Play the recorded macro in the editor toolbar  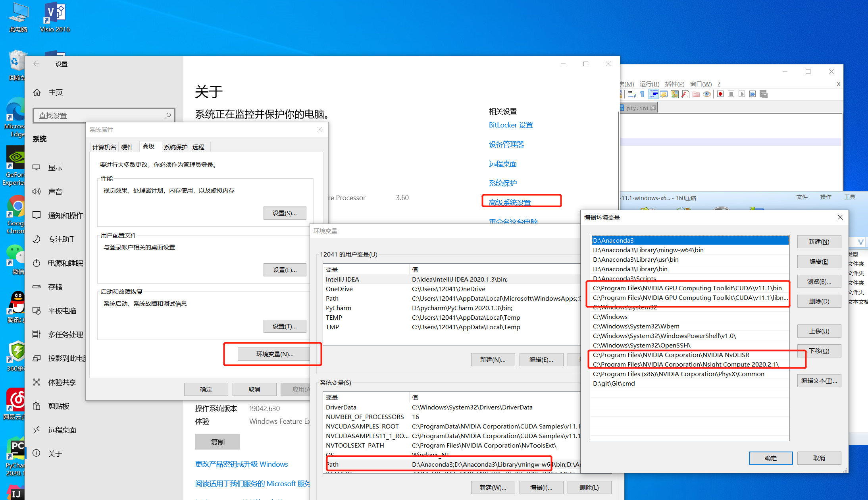point(741,94)
